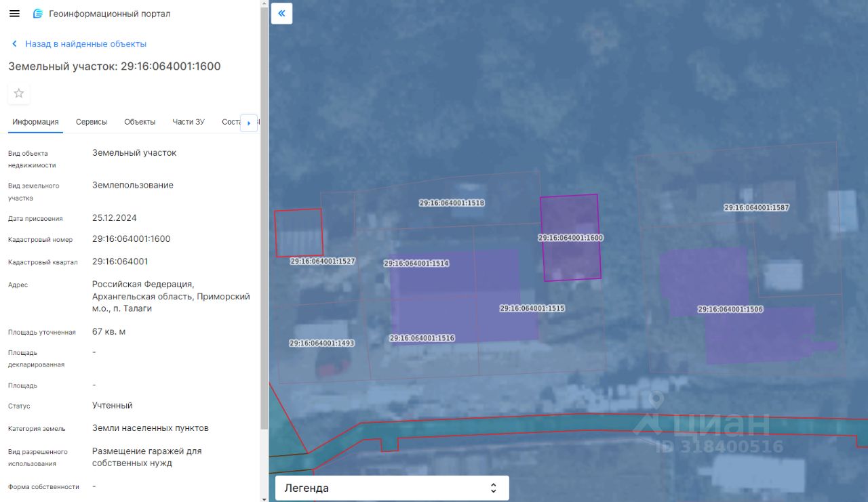Go back via Назад в найденные объекты
The width and height of the screenshot is (868, 502).
[85, 43]
